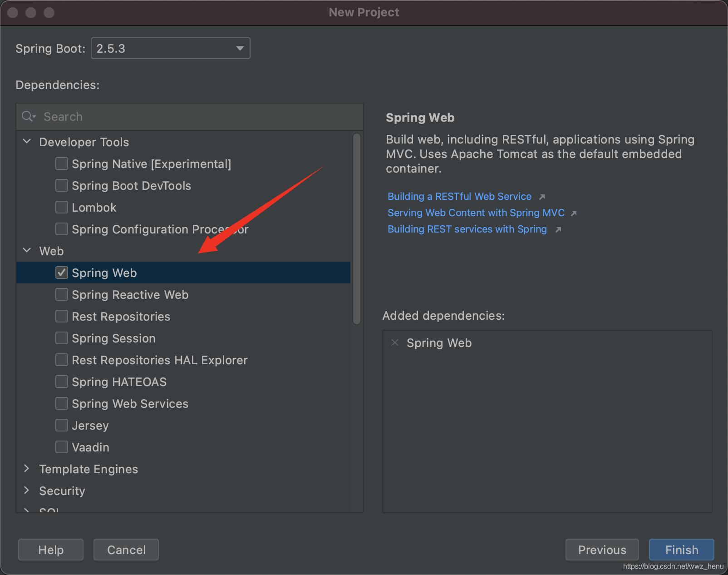
Task: Open the Spring Boot version dropdown
Action: [x=171, y=48]
